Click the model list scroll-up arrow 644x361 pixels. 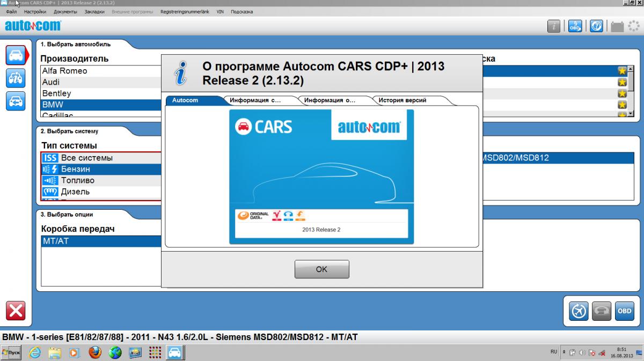(x=631, y=69)
